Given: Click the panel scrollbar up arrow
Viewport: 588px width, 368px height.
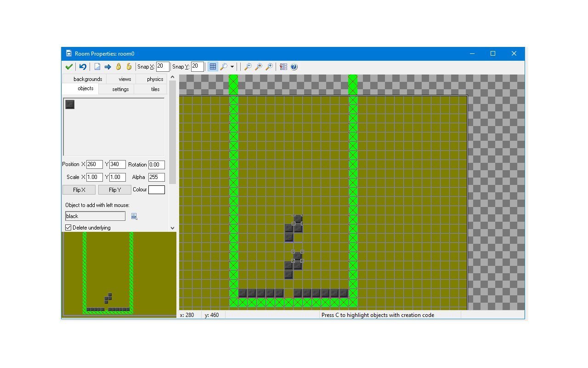Looking at the screenshot, I should [173, 77].
